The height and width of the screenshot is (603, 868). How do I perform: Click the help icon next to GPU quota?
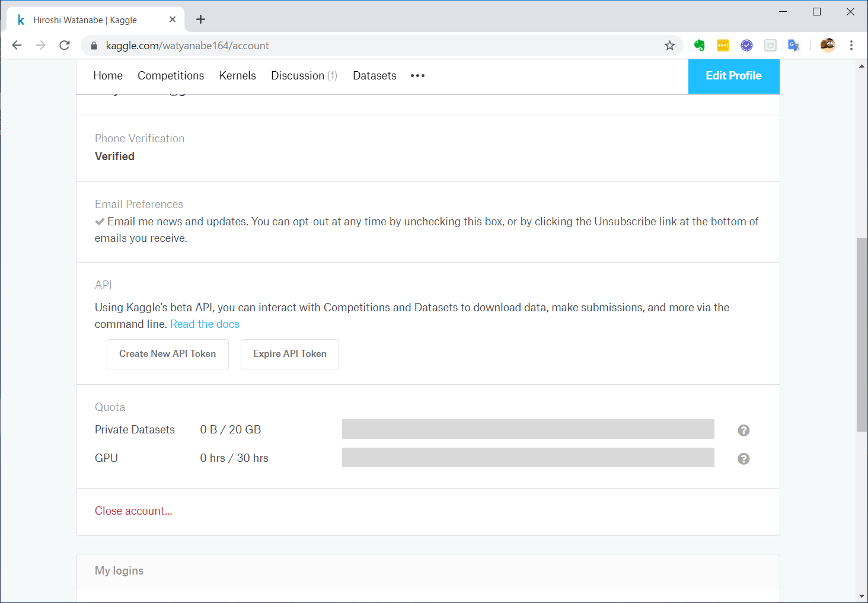(743, 458)
